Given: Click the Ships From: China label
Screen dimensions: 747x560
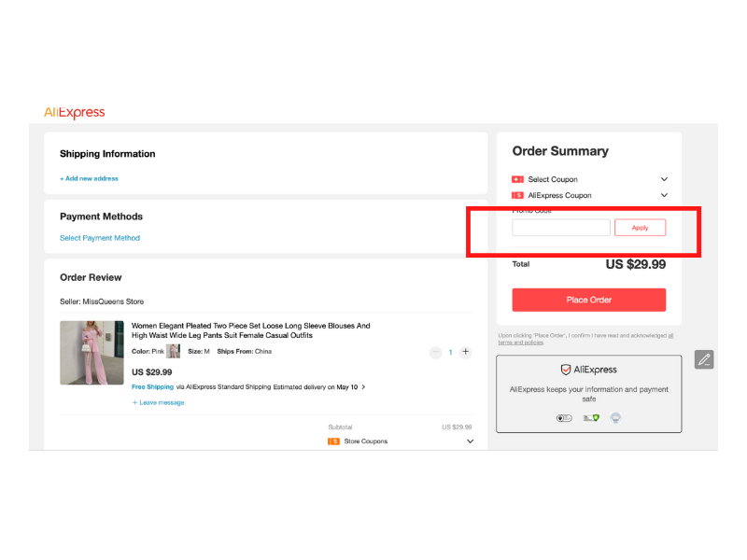Looking at the screenshot, I should [245, 352].
